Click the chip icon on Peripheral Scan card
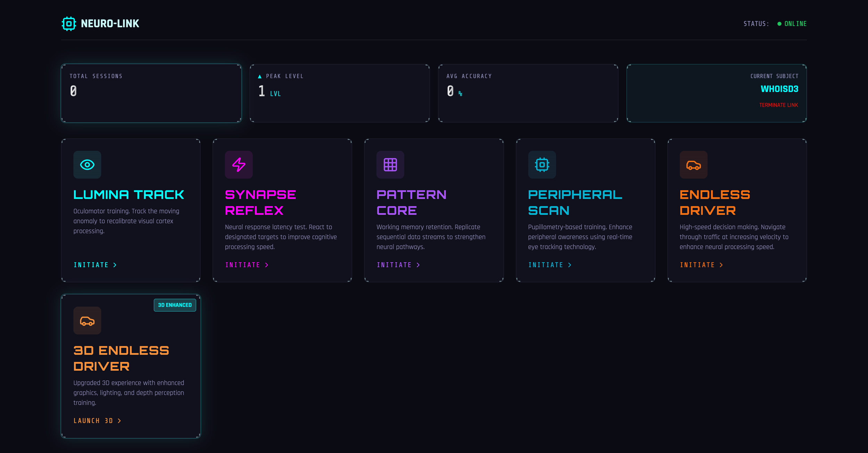868x453 pixels. click(542, 165)
